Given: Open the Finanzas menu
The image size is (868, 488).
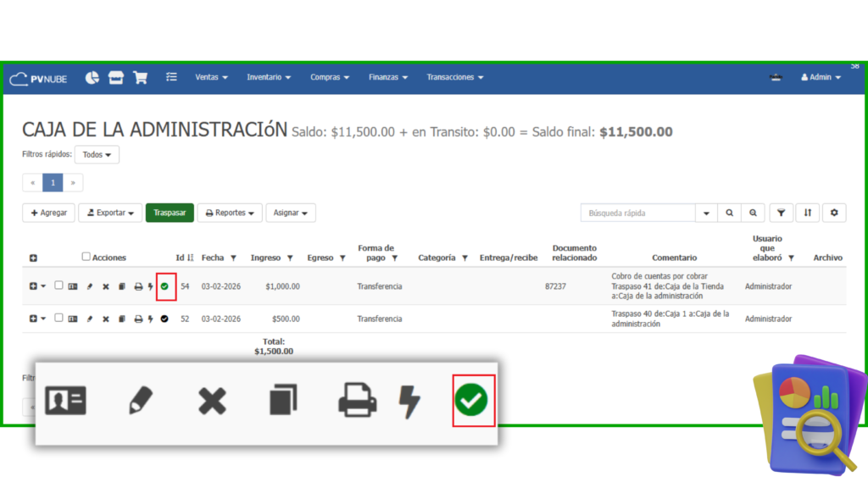Looking at the screenshot, I should 387,77.
